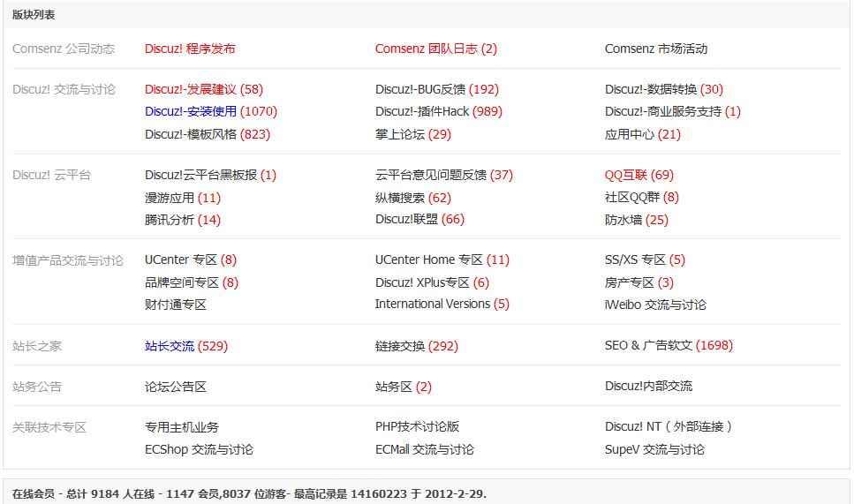Open Discuz!-发展建议 board
This screenshot has width=854, height=504.
tap(191, 89)
